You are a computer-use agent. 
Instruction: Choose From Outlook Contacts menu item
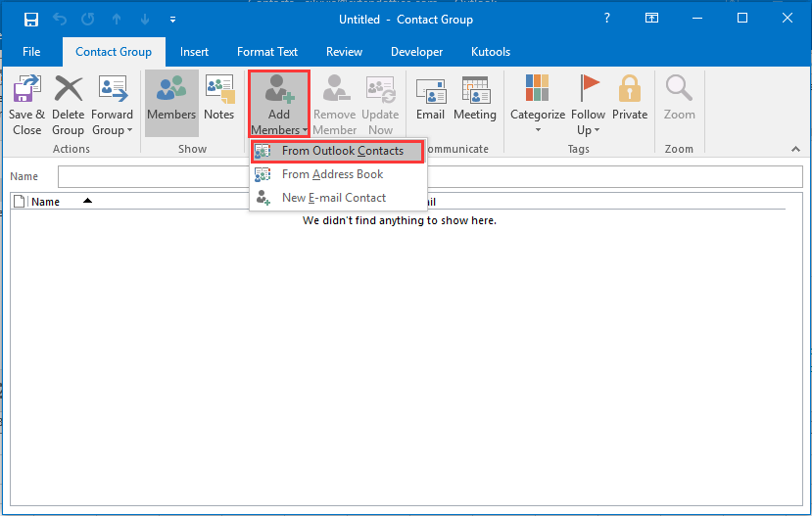click(x=342, y=152)
